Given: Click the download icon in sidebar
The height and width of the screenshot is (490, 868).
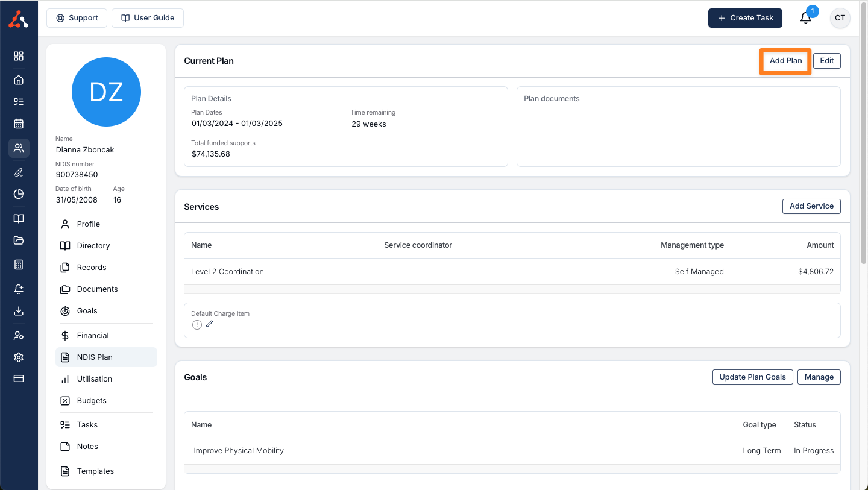Looking at the screenshot, I should click(19, 311).
